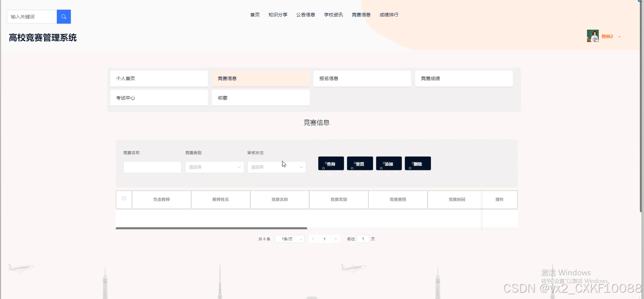This screenshot has width=644, height=299.
Task: Click the 操作 column header
Action: [500, 199]
